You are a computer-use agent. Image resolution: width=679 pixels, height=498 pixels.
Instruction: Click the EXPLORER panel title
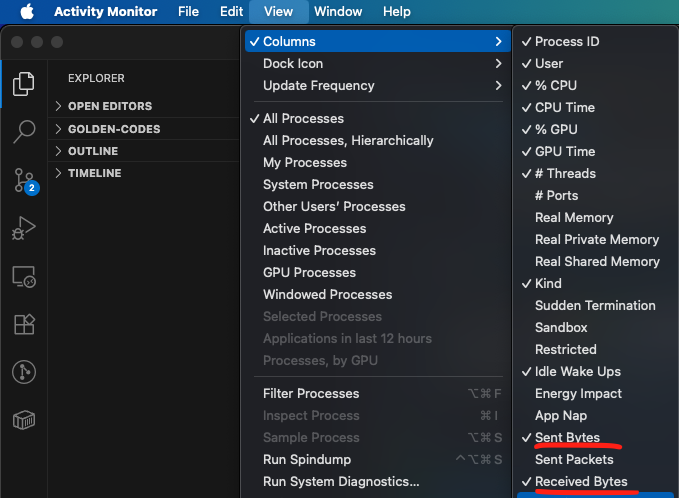tap(96, 78)
